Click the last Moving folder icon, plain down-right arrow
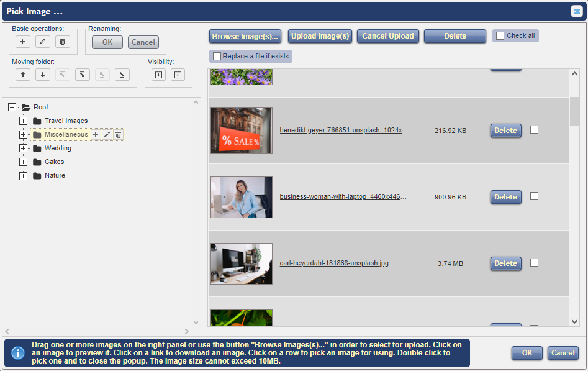588x371 pixels. pos(122,75)
